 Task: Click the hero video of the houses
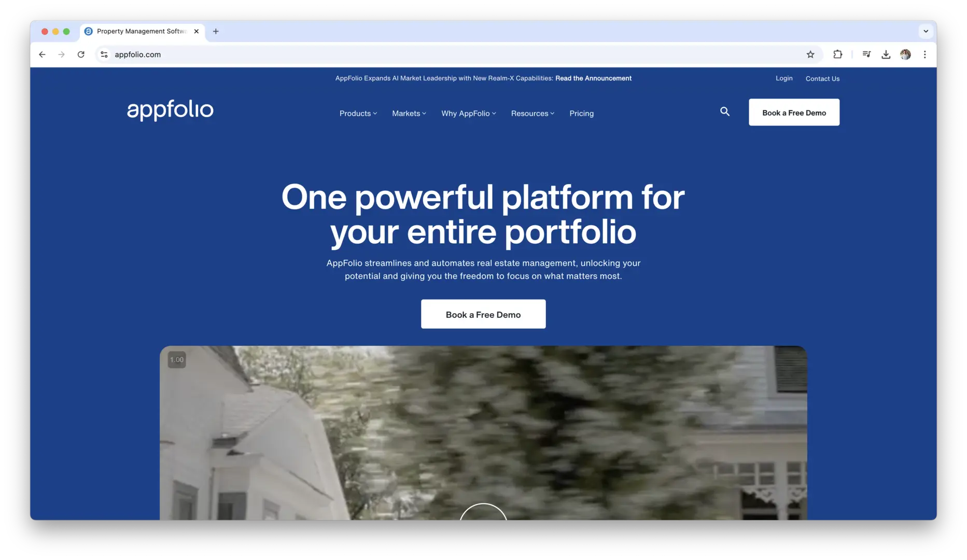pos(483,433)
